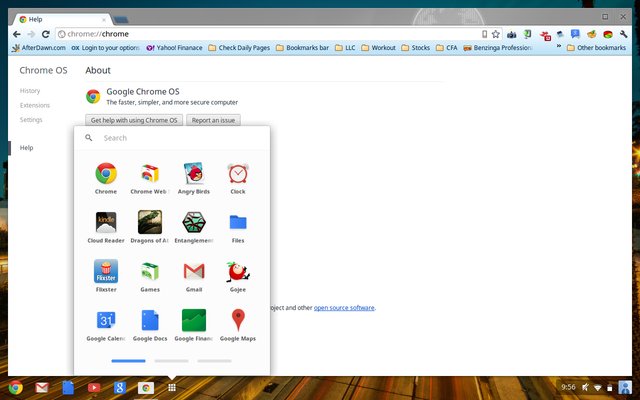Click blue chat bubble extension icon
The height and width of the screenshot is (400, 640).
[575, 34]
